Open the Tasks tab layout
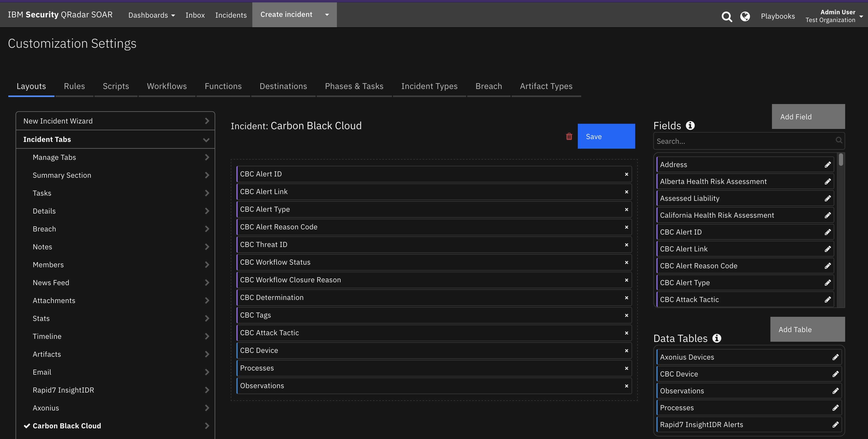This screenshot has height=439, width=868. tap(115, 193)
